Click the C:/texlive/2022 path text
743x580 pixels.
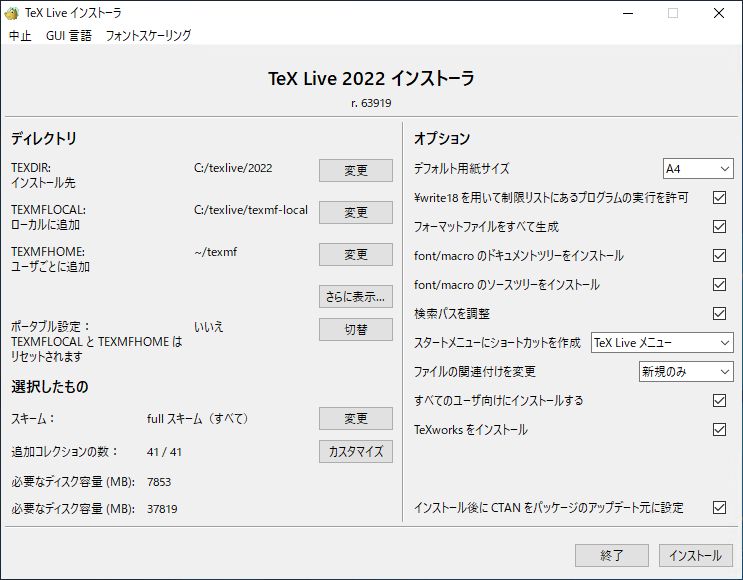233,168
